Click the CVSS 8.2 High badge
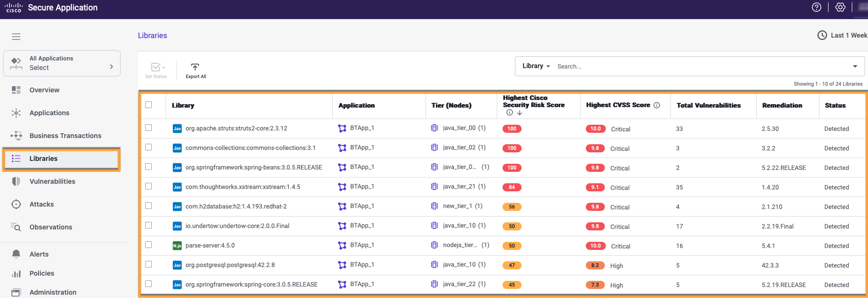 [x=595, y=265]
